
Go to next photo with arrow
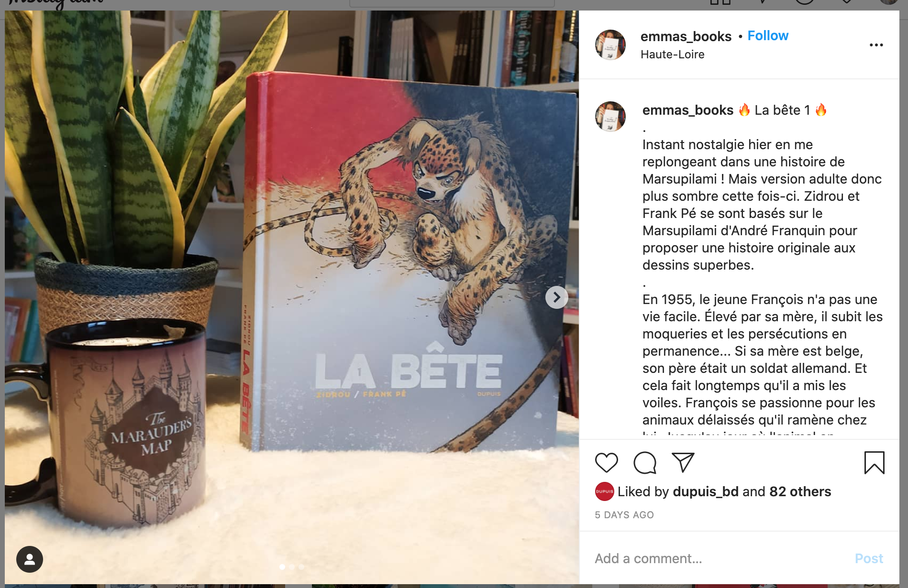(556, 297)
